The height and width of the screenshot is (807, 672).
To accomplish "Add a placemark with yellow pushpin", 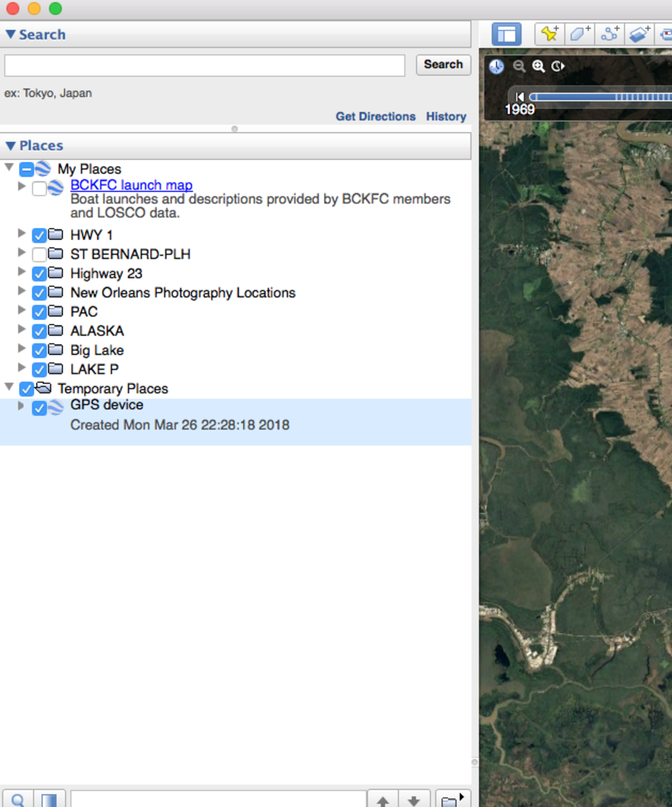I will [x=550, y=34].
